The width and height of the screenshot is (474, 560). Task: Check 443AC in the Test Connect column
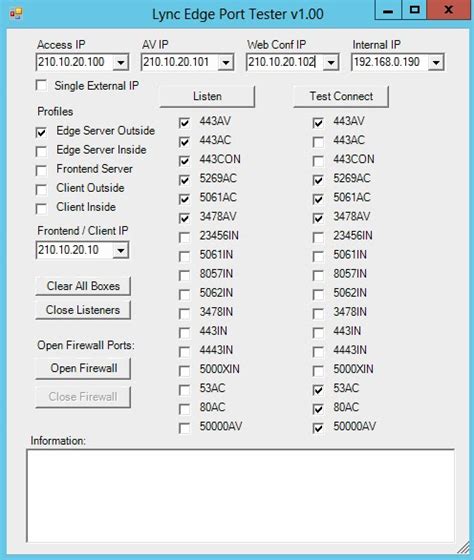(318, 142)
